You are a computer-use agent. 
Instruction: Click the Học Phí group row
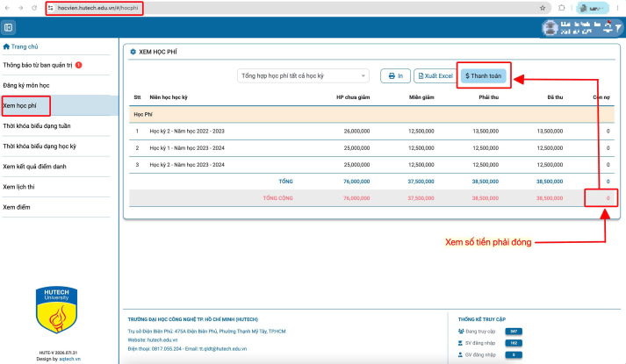coord(371,114)
